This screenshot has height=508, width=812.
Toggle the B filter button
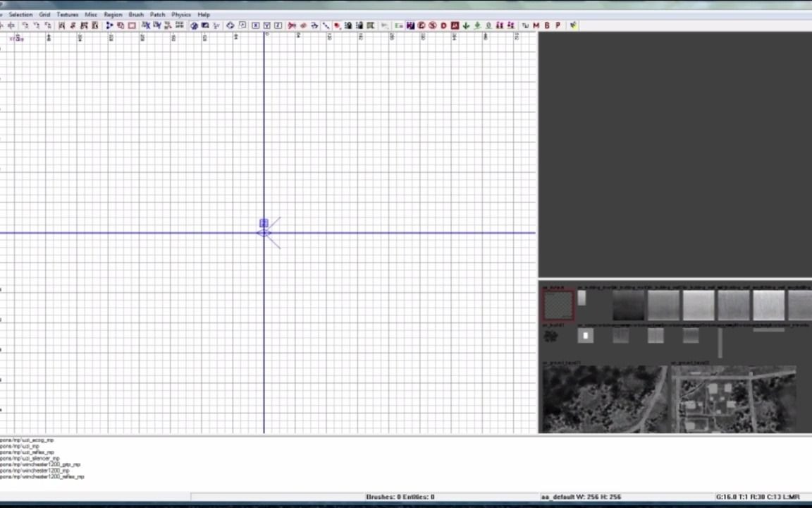tap(547, 25)
